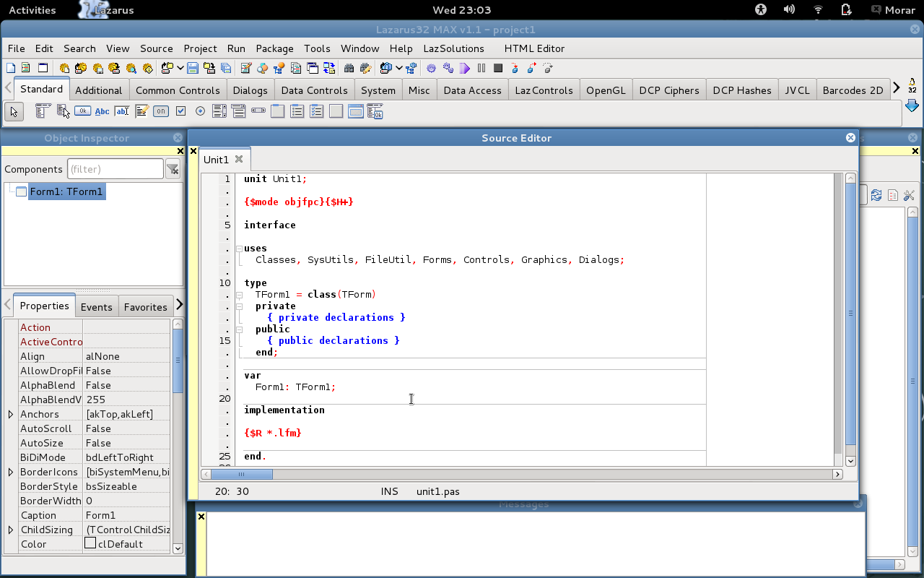Pick the TMainMenu component icon
Viewport: 924px width, 578px height.
click(43, 111)
